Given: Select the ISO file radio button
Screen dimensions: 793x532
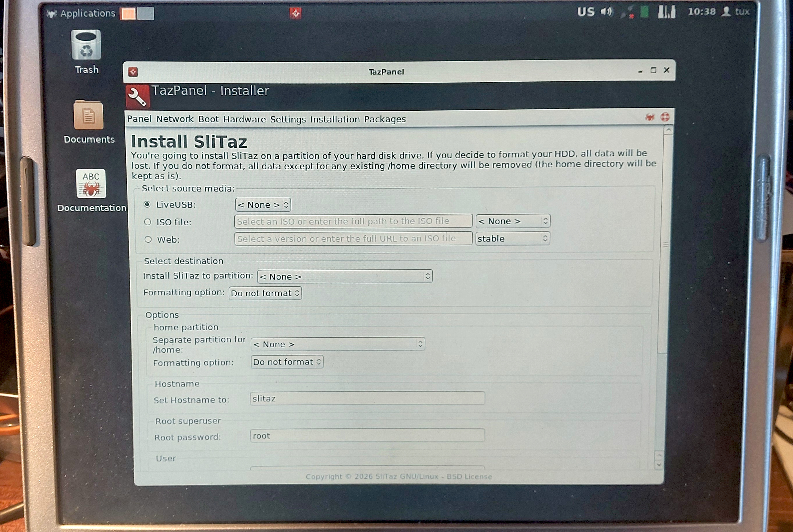Looking at the screenshot, I should pos(147,222).
